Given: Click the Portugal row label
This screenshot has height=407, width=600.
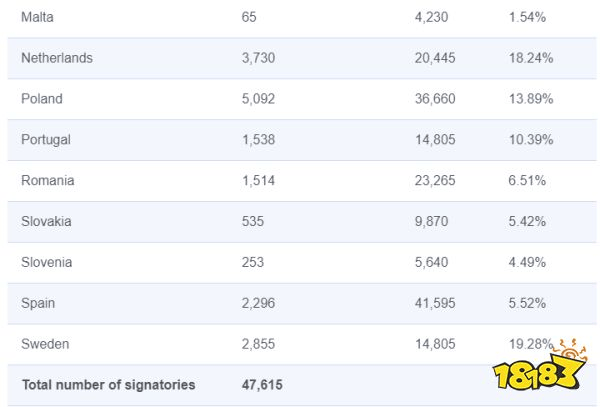Looking at the screenshot, I should pyautogui.click(x=46, y=140).
